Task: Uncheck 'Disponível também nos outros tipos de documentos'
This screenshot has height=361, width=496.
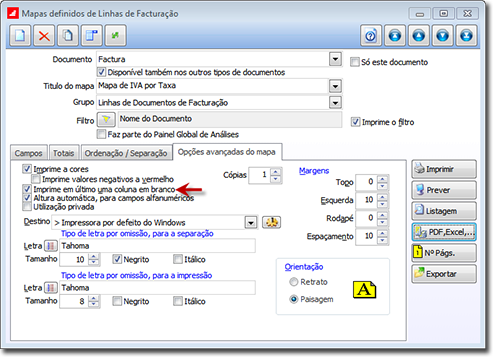Action: coord(101,72)
